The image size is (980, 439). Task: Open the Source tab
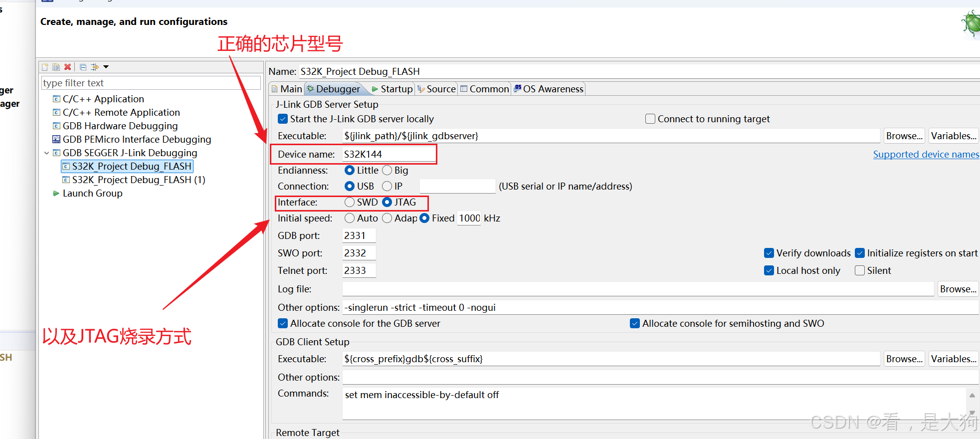(x=436, y=89)
